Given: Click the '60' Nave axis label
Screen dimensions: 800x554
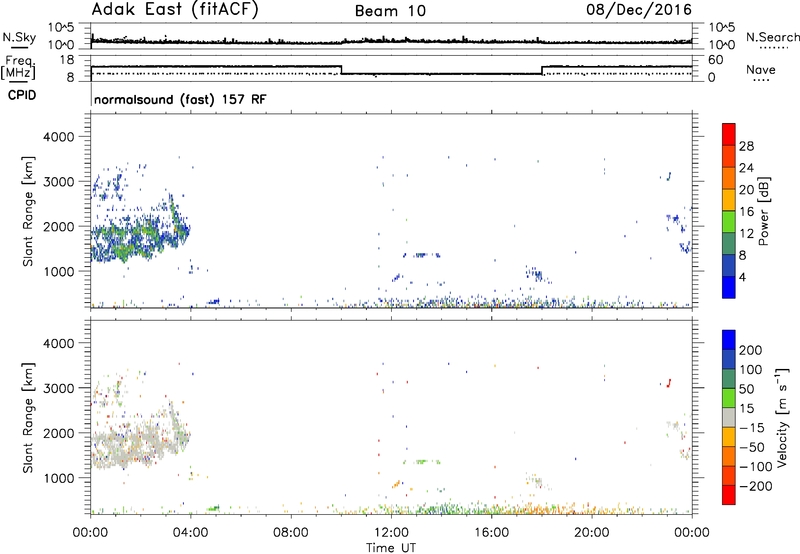Looking at the screenshot, I should 716,60.
